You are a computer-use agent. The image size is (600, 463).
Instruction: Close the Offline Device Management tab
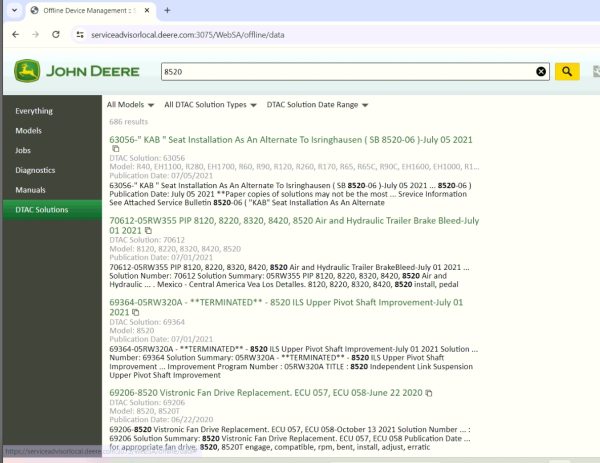pyautogui.click(x=147, y=10)
